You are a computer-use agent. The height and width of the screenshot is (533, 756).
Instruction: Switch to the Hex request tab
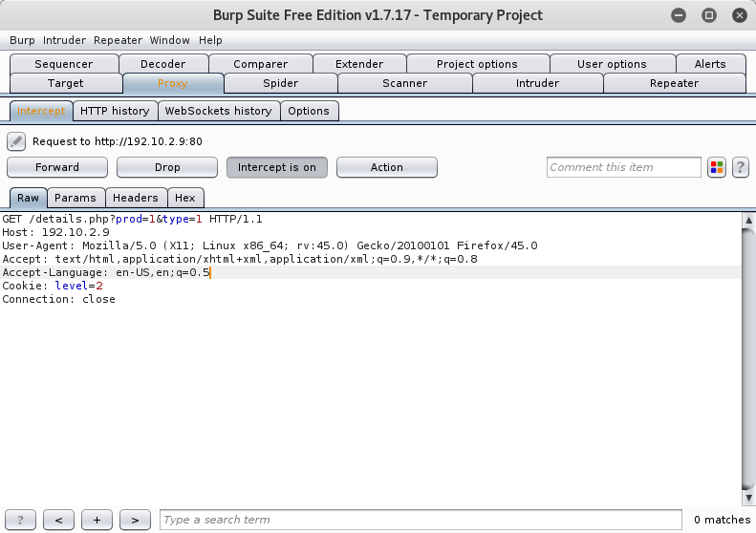(x=185, y=198)
